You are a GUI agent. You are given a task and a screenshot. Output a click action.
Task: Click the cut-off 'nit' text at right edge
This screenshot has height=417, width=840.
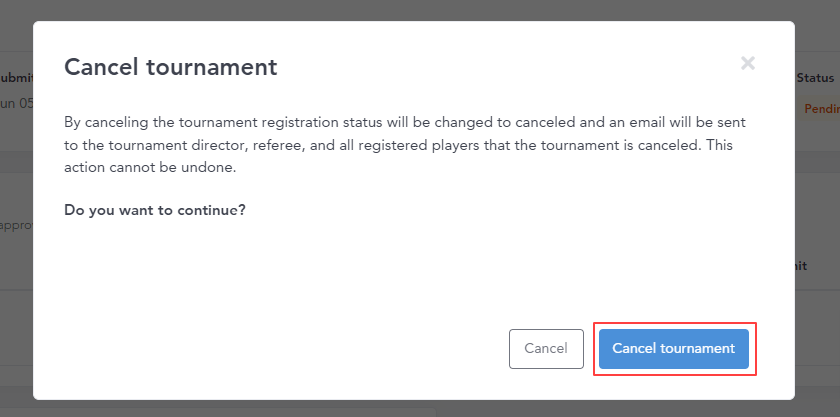(801, 266)
